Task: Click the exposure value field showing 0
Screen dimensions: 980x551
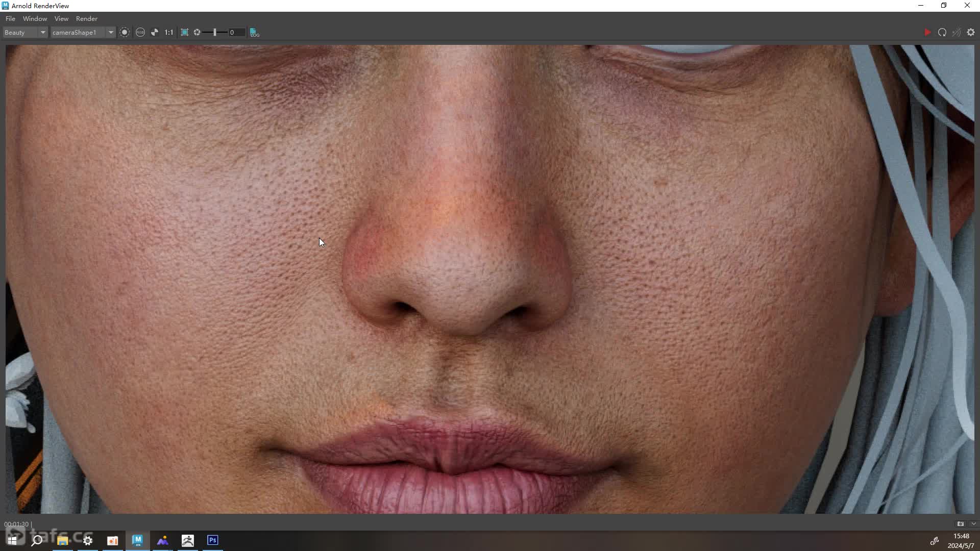Action: (x=237, y=32)
